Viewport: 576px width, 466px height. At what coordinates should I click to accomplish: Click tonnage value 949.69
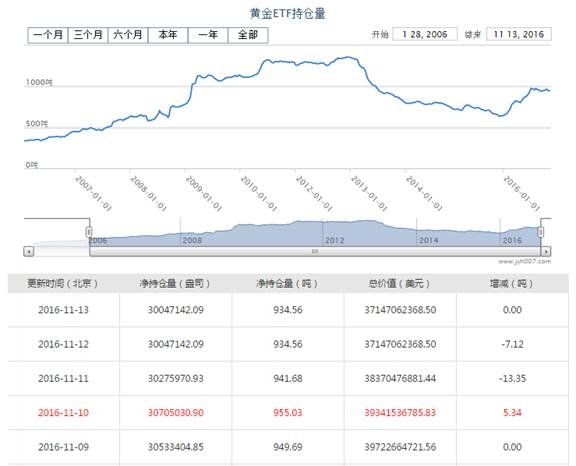tap(288, 447)
